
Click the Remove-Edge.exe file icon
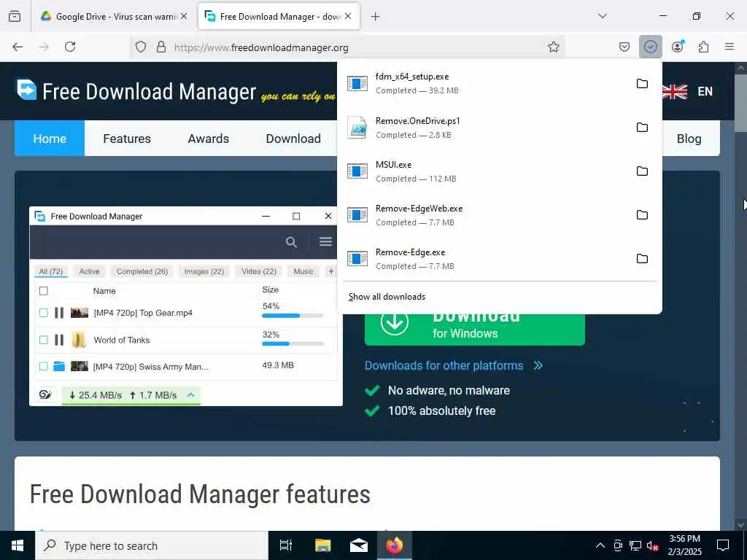click(357, 259)
